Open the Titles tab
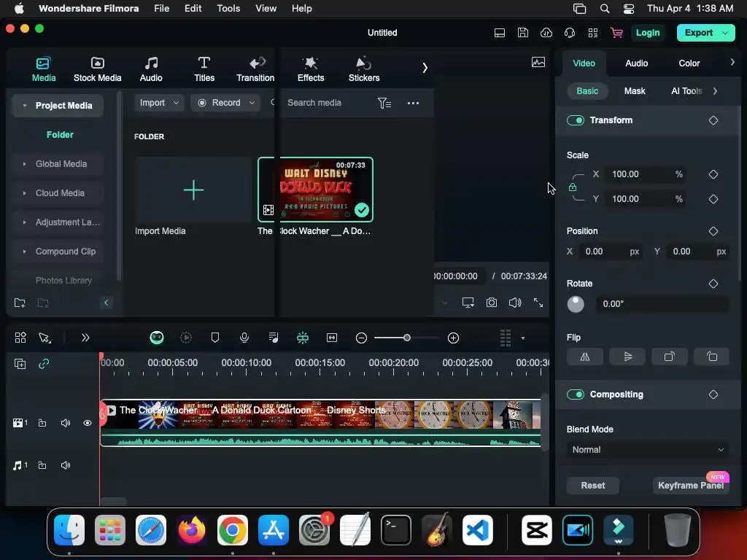This screenshot has width=747, height=560. point(204,69)
